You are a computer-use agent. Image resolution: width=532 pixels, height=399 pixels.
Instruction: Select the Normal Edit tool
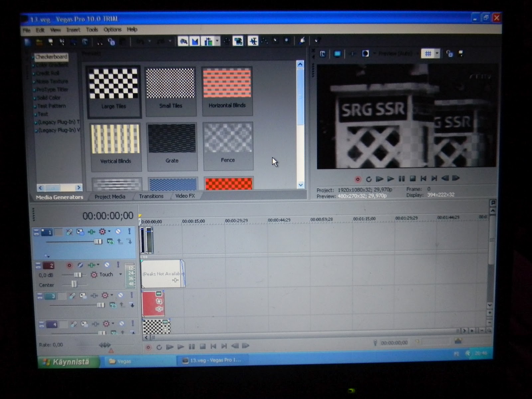(253, 41)
